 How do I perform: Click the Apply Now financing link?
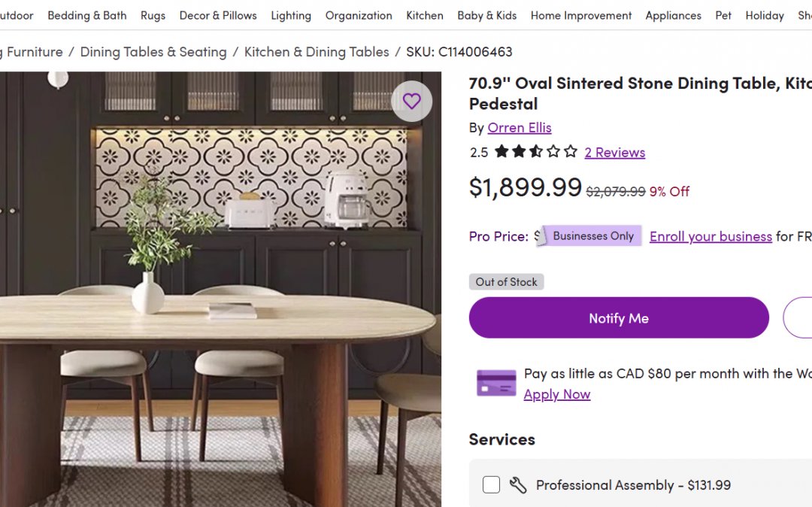pyautogui.click(x=556, y=394)
